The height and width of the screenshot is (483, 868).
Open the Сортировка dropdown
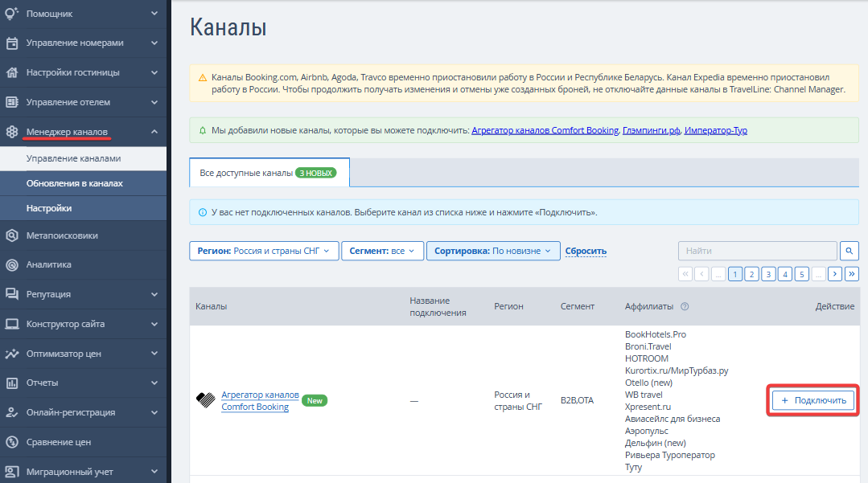(x=492, y=251)
